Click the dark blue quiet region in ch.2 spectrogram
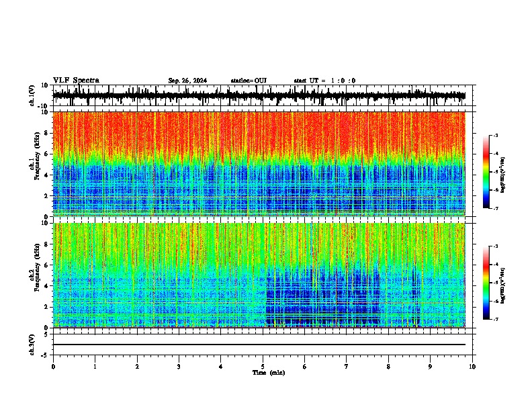Screen dimensions: 532x411 (x=322, y=297)
